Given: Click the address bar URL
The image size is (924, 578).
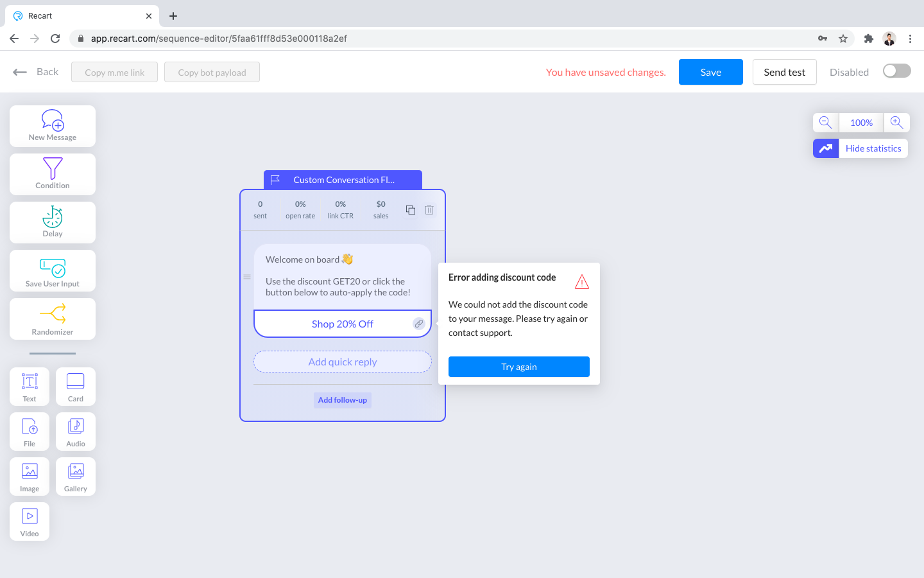Looking at the screenshot, I should (x=219, y=39).
